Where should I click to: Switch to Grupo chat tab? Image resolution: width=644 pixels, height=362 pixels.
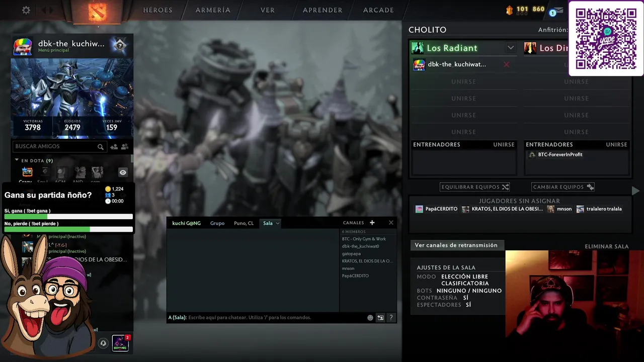click(x=217, y=223)
